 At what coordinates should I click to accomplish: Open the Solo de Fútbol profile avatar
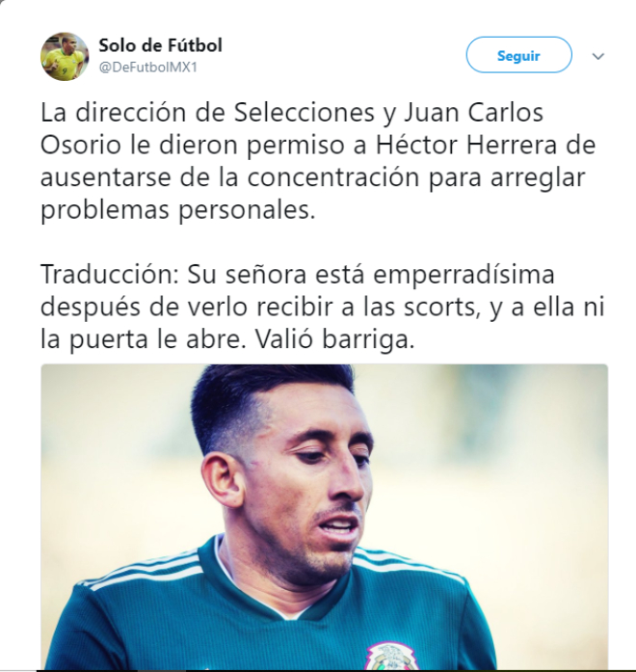point(65,56)
